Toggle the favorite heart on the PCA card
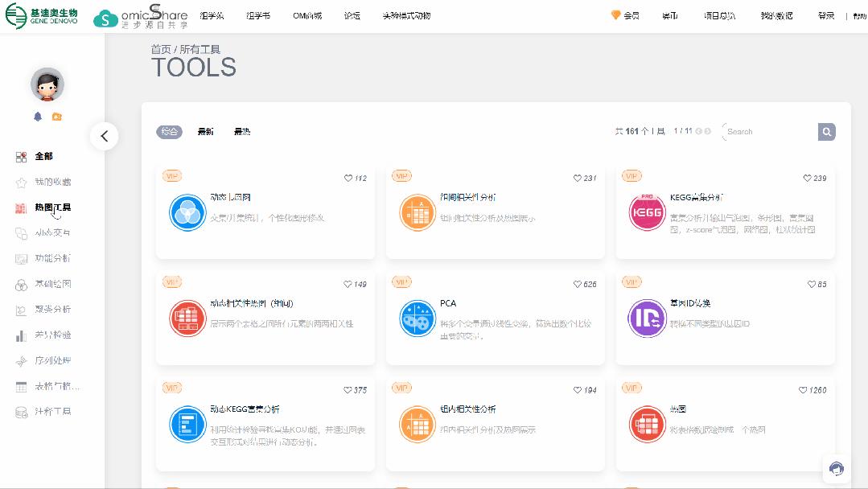 [577, 284]
